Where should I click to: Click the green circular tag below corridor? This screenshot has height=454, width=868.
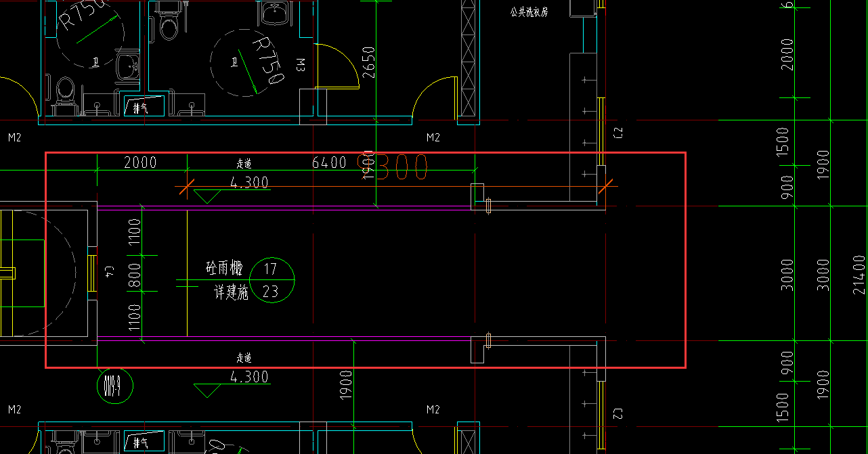pyautogui.click(x=115, y=387)
